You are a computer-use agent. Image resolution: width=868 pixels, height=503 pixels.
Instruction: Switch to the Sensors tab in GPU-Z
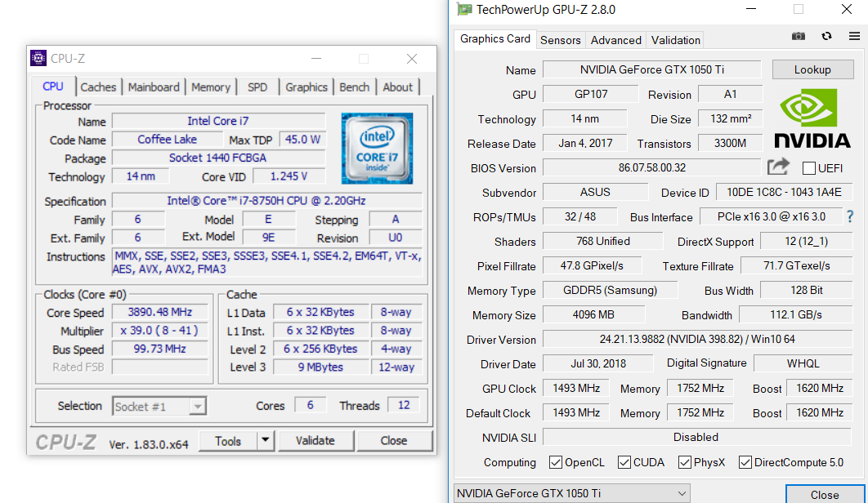560,40
